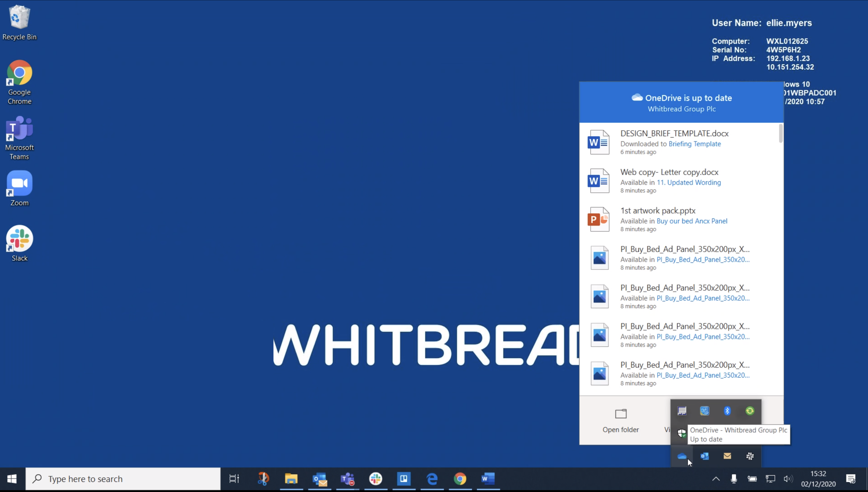Open the Trello app on the taskbar
Image resolution: width=868 pixels, height=492 pixels.
404,479
